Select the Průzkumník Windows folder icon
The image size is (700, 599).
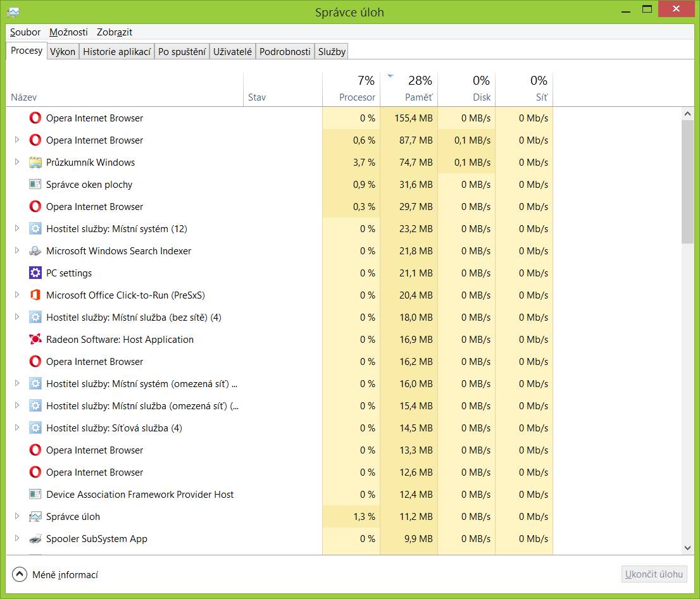tap(35, 163)
